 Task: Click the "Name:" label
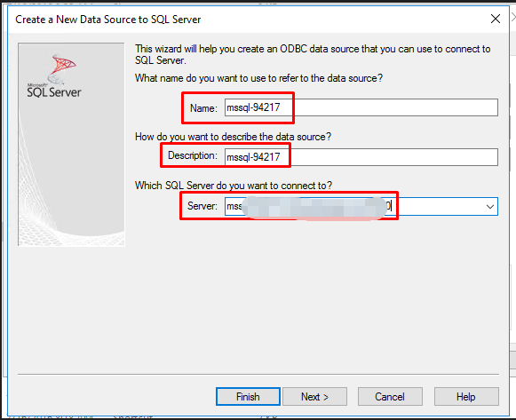tap(203, 108)
